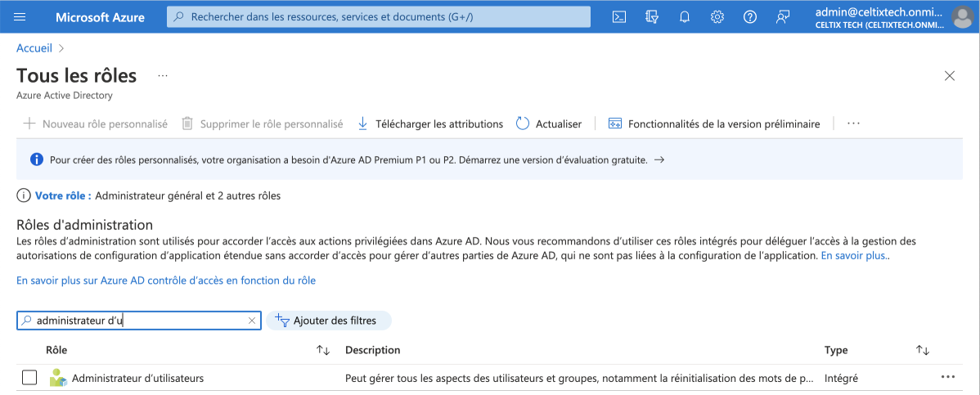Close the Tous les rôles pane

click(950, 75)
